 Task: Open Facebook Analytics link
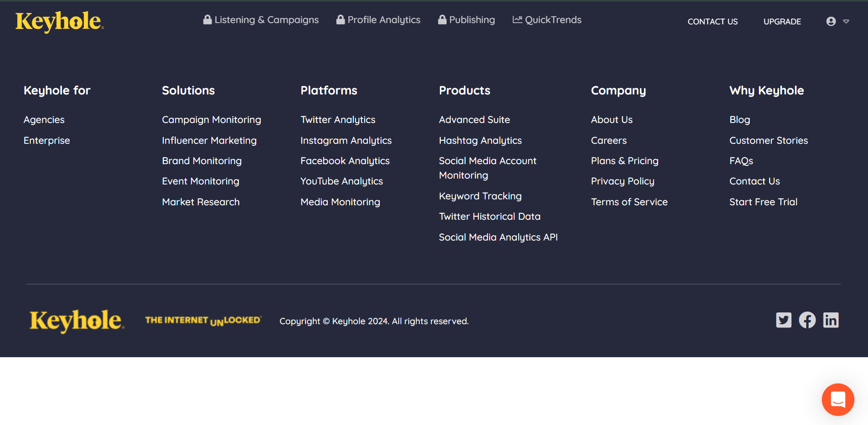point(345,161)
